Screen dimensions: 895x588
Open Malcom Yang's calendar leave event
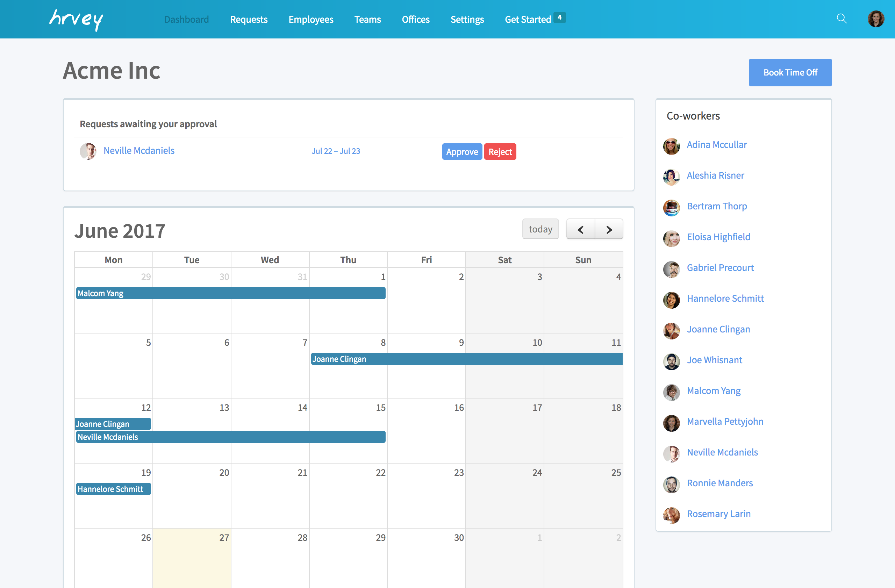(230, 293)
